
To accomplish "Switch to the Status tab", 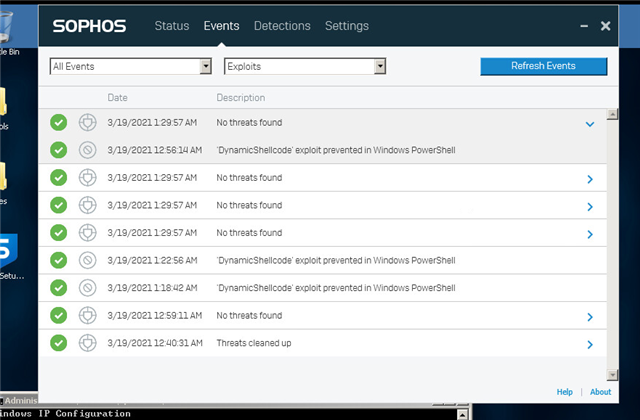I will tap(171, 26).
